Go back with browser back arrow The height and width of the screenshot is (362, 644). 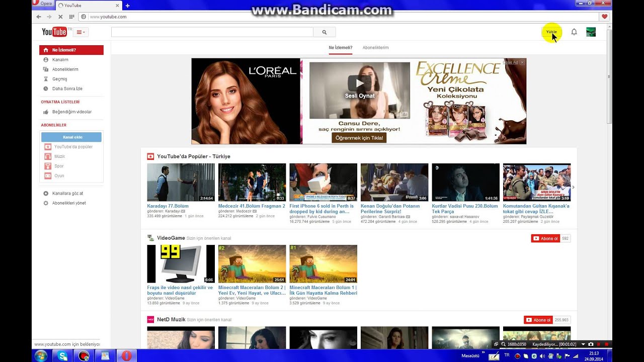pos(39,17)
